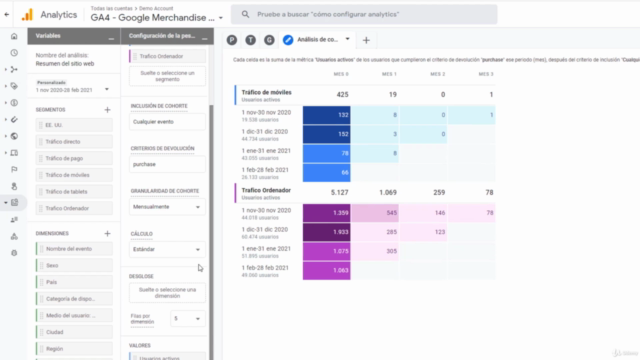Click the Cualquier evento inclusion field
The height and width of the screenshot is (360, 640).
167,122
